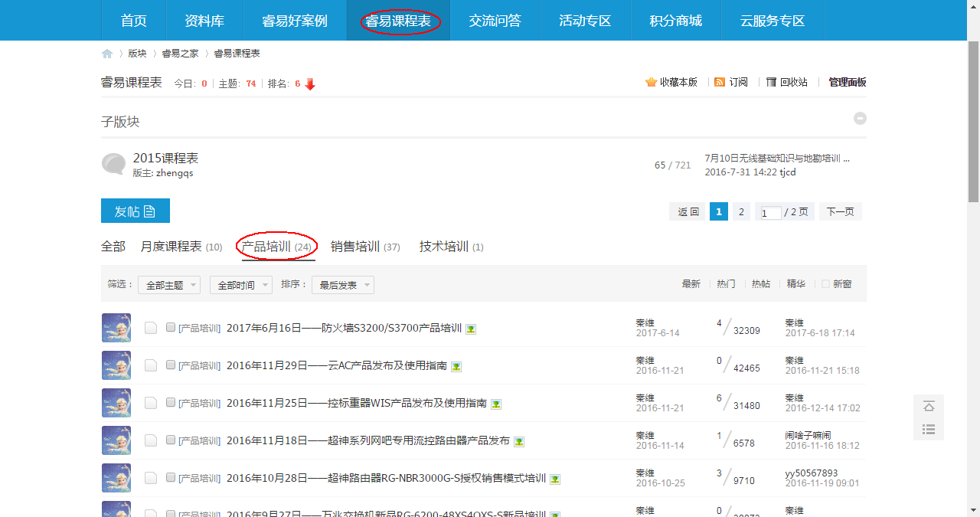The width and height of the screenshot is (980, 517).
Task: Click the 回收站 recycle bin icon
Action: click(771, 82)
